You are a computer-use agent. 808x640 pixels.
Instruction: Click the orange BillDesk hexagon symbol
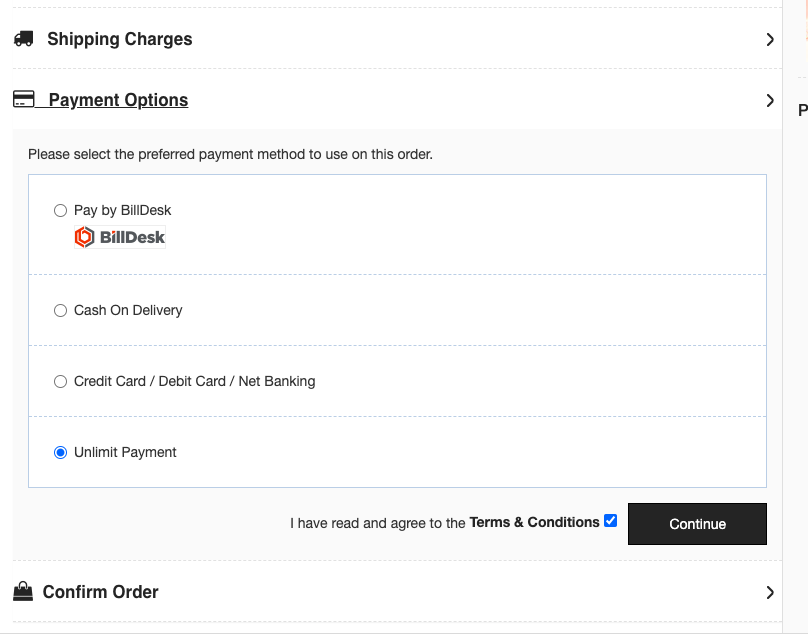pos(83,237)
